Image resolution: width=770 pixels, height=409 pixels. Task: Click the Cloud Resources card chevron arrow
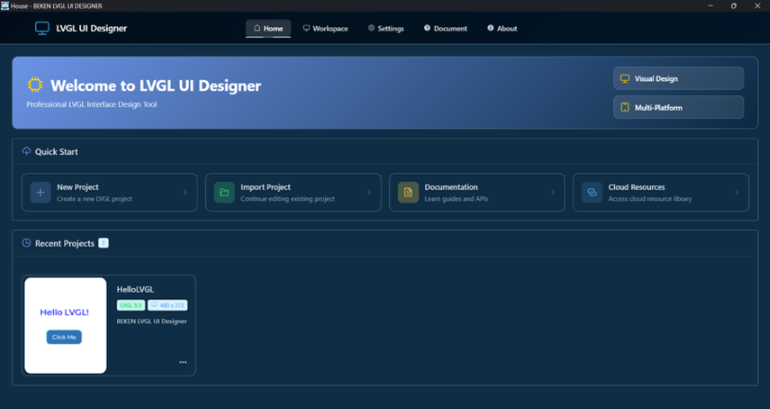[737, 192]
